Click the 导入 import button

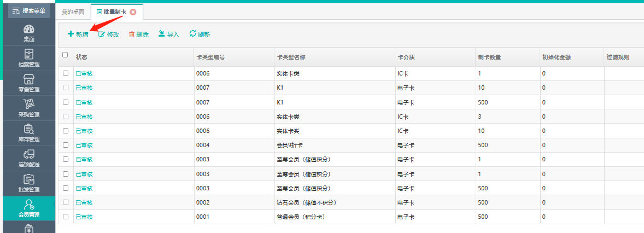coord(169,34)
